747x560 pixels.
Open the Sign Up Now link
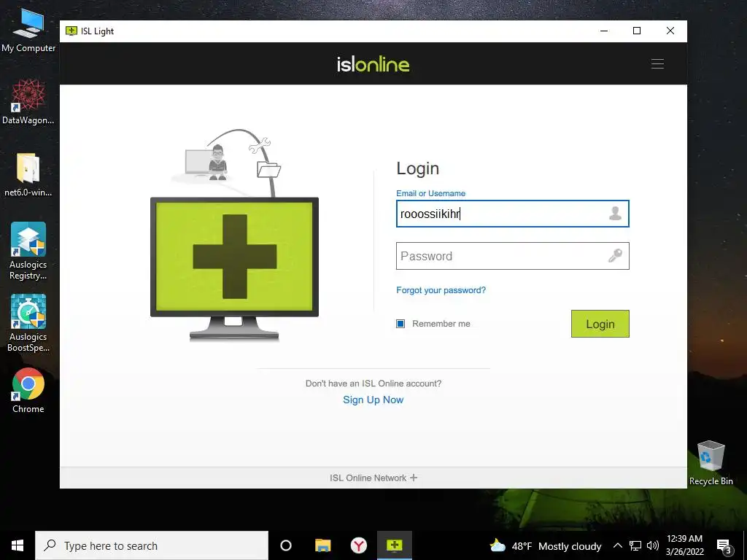coord(373,400)
